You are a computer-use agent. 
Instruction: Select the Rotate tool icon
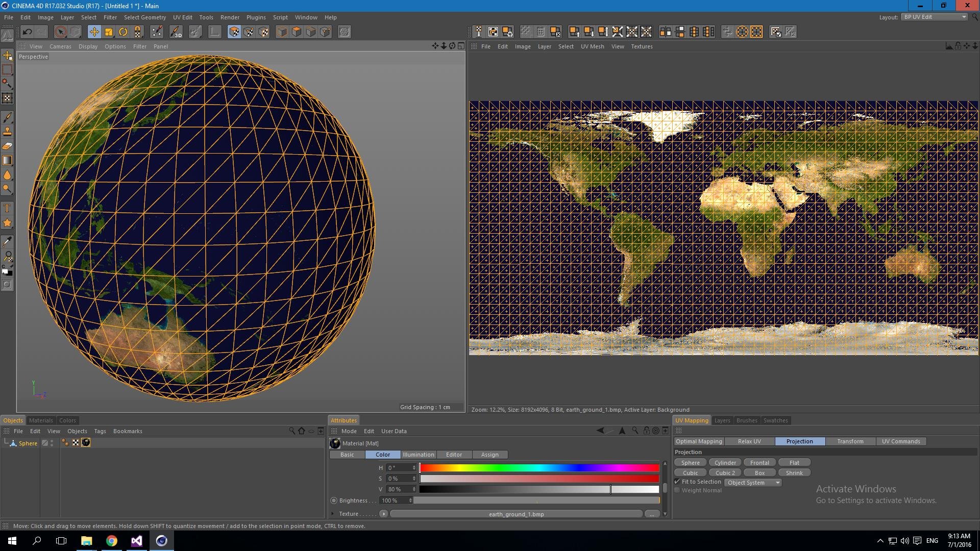tap(123, 32)
